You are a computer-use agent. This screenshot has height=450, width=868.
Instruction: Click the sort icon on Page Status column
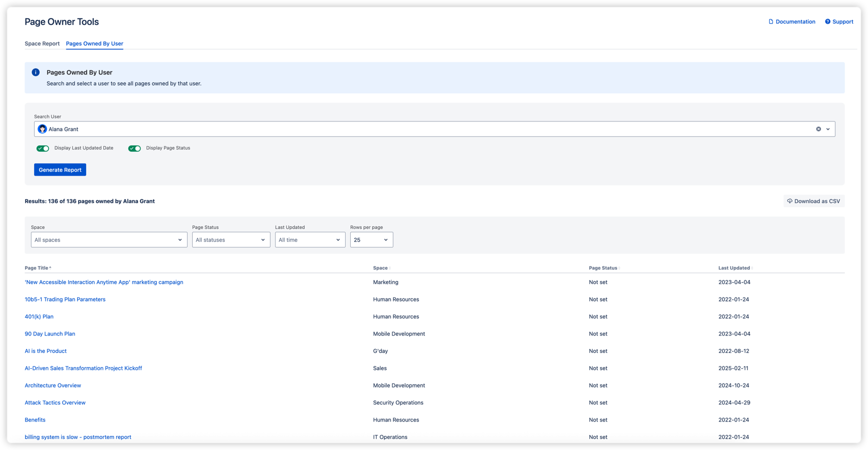tap(618, 268)
